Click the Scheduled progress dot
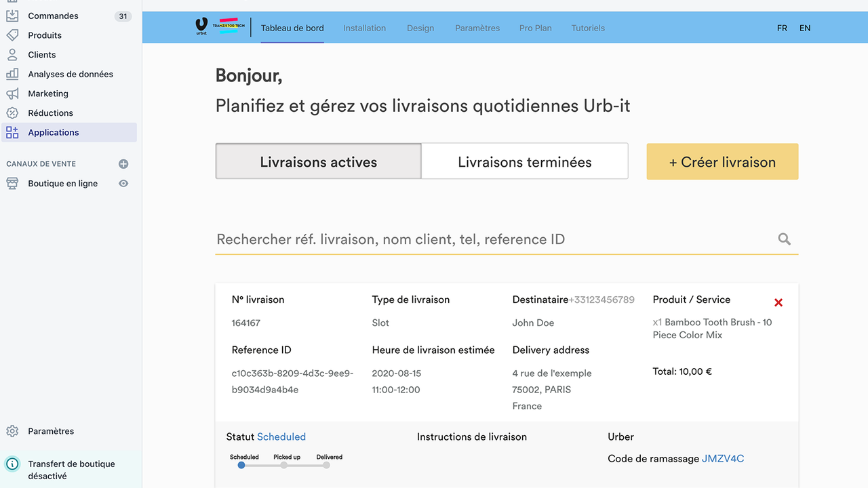Viewport: 868px width, 488px height. tap(241, 465)
